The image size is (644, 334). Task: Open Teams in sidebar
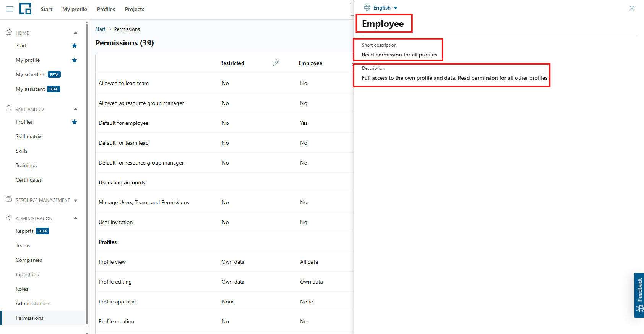tap(23, 246)
